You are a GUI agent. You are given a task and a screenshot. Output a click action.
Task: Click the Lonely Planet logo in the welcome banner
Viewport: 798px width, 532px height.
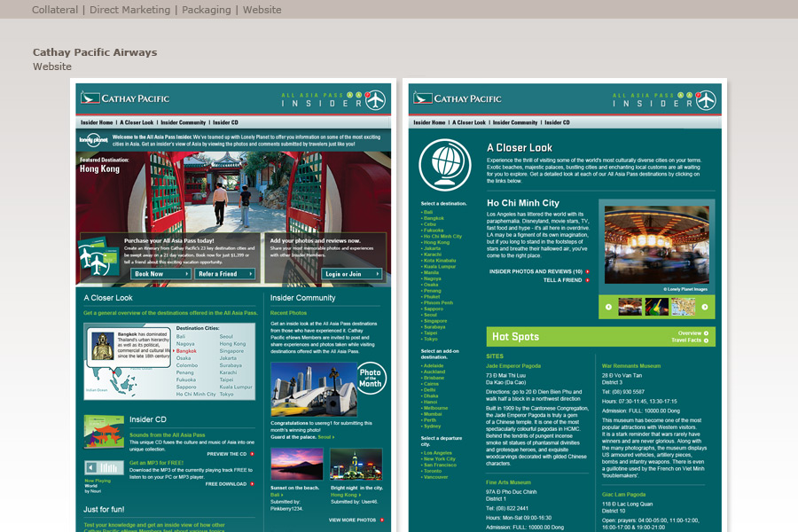[x=93, y=140]
